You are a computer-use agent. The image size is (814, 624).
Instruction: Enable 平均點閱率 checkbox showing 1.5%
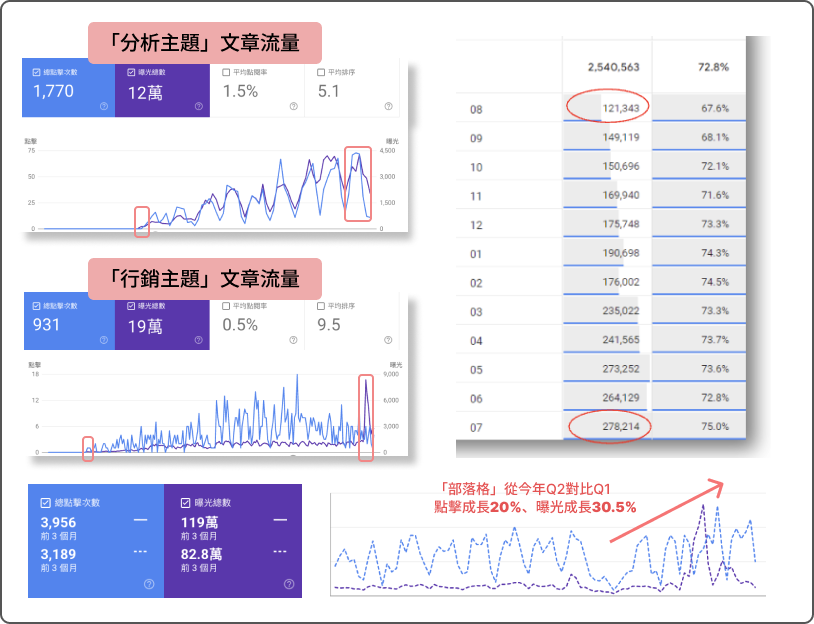226,72
